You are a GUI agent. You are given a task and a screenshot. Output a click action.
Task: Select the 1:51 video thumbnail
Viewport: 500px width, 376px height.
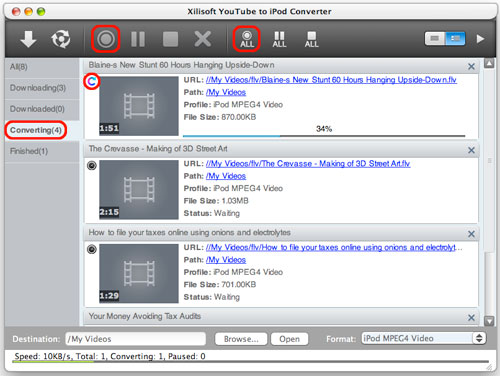[139, 106]
